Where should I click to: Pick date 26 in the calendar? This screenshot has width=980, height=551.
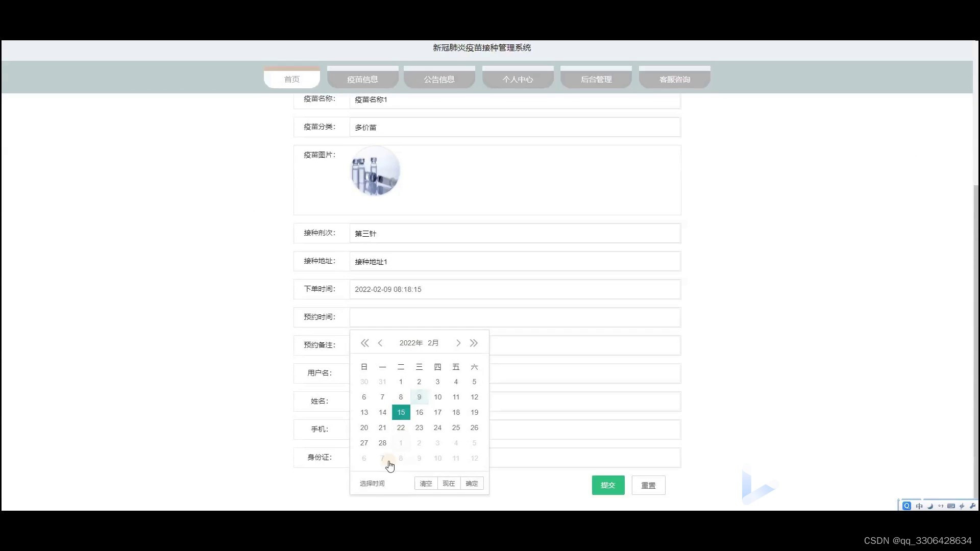(x=474, y=428)
